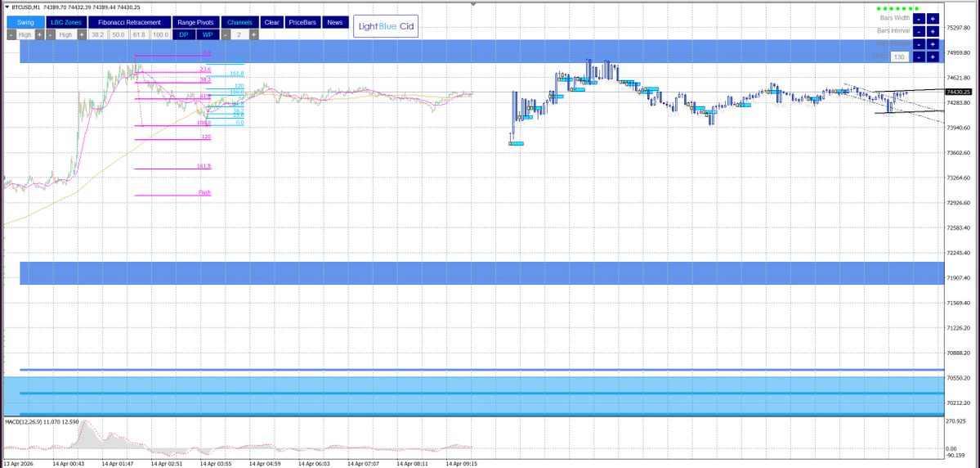980x468 pixels.
Task: Click the Channels value field showing 2
Action: pyautogui.click(x=240, y=34)
